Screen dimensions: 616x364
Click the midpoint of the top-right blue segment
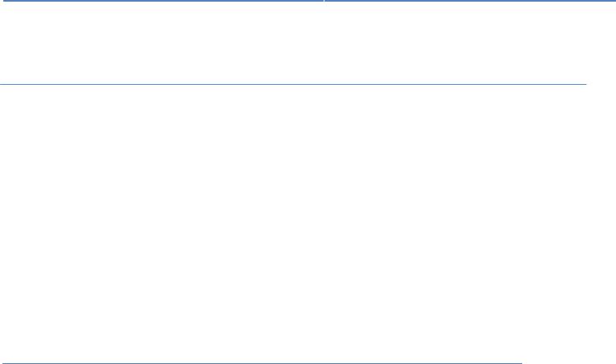(x=470, y=1)
